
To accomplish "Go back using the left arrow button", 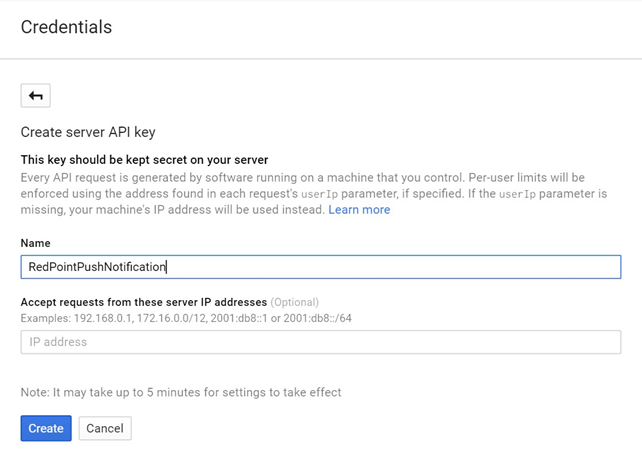I will [x=36, y=96].
